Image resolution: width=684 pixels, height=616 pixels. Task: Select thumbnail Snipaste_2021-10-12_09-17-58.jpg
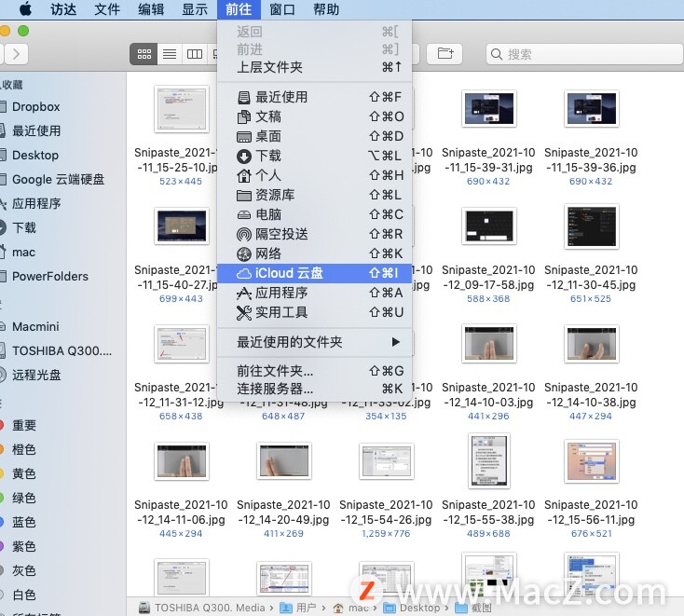tap(488, 226)
